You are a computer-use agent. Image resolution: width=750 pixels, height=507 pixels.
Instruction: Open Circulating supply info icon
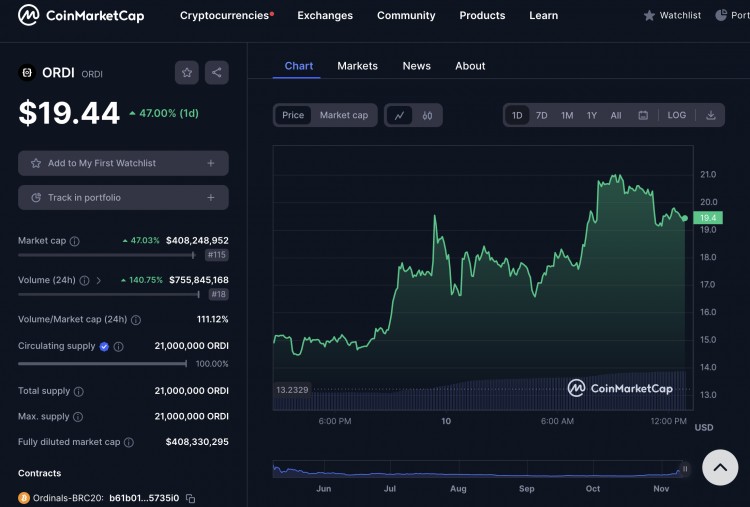(119, 346)
